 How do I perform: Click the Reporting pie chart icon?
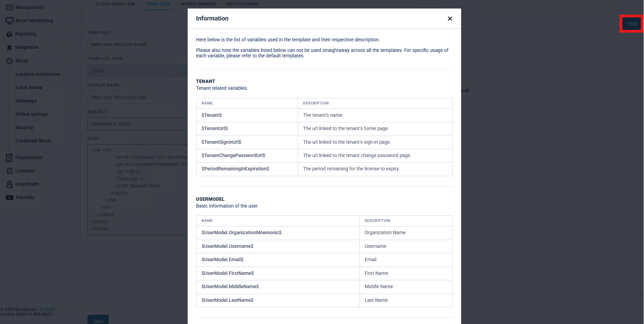click(x=10, y=34)
